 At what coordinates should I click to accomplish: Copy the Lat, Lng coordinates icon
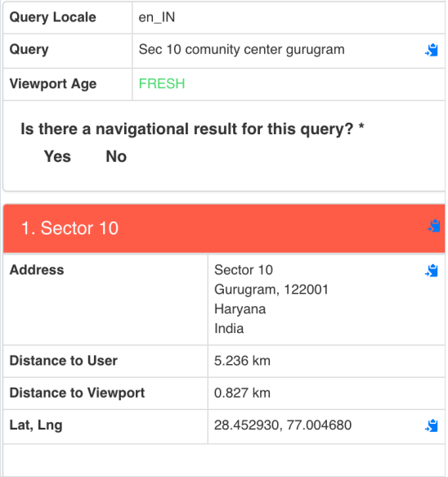click(432, 425)
